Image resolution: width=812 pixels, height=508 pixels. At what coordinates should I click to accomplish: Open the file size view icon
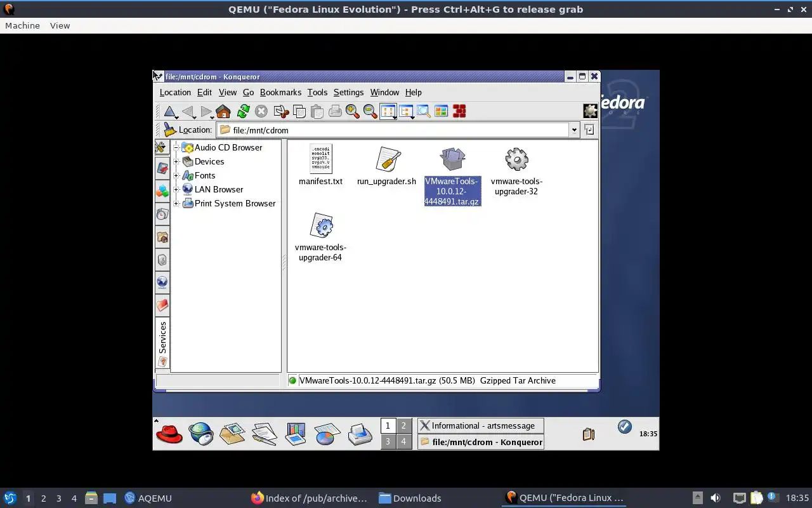424,112
